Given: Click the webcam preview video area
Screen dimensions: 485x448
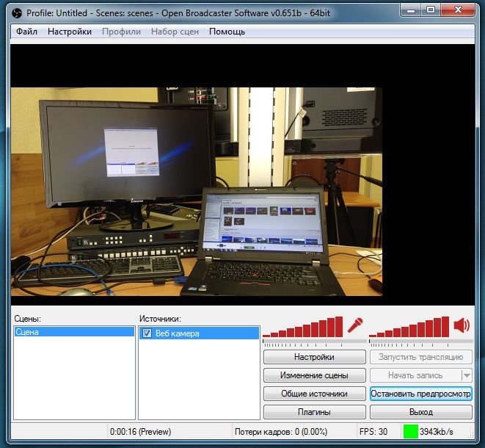Looking at the screenshot, I should (x=197, y=191).
